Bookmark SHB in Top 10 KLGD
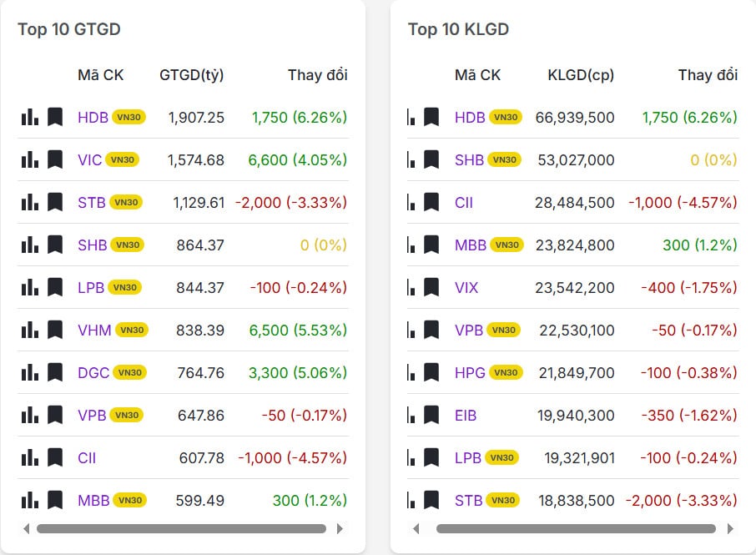The height and width of the screenshot is (555, 756). (x=431, y=159)
